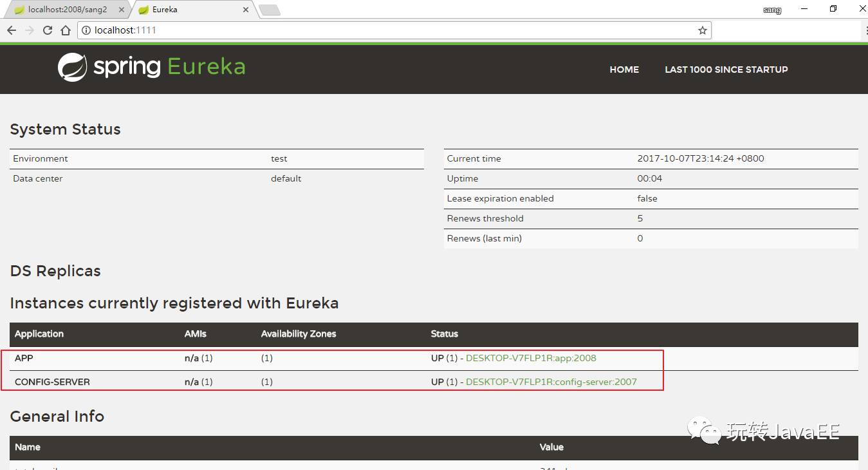Open the DESKTOP-V7FLP1R:config-server:2007 instance link
This screenshot has width=868, height=470.
pos(551,382)
